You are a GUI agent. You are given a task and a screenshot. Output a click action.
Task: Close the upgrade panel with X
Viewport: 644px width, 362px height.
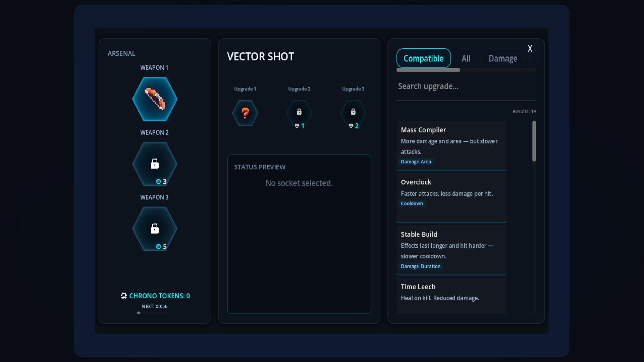530,49
